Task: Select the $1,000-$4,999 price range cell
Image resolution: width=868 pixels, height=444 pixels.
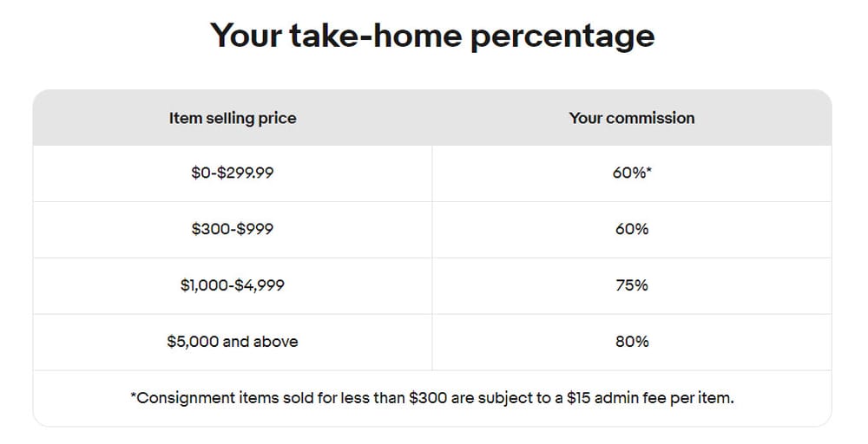Action: [233, 285]
